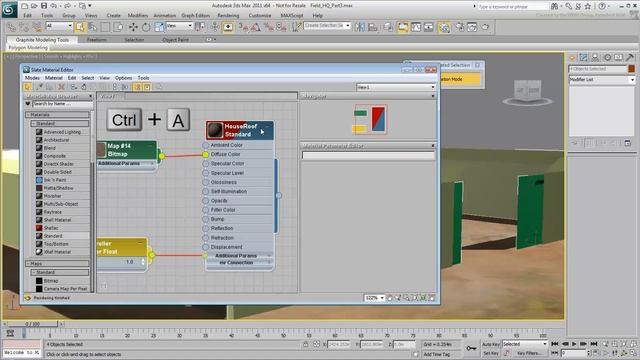Click the red Delete Selected icon in Slate
Image resolution: width=640 pixels, height=360 pixels.
[x=62, y=87]
